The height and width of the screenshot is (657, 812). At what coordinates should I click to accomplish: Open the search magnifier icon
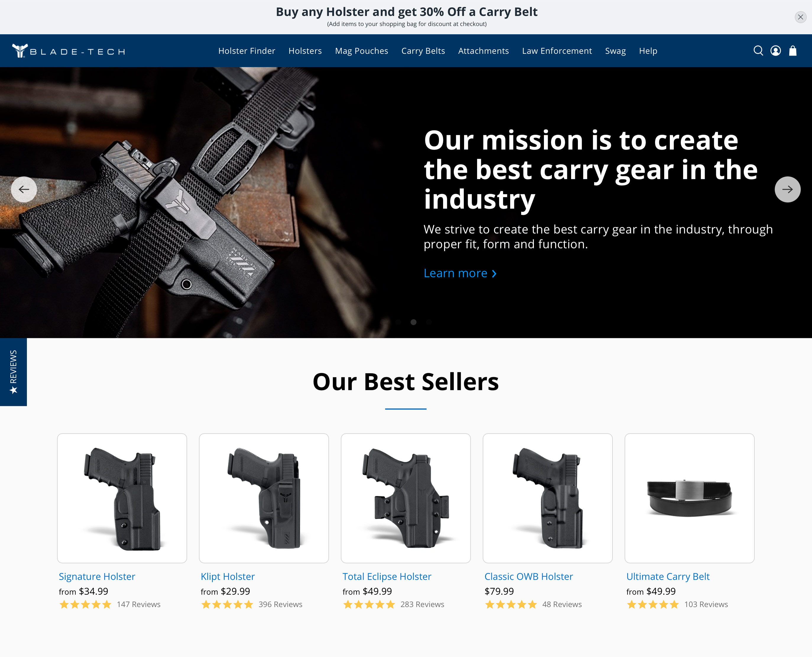point(758,51)
